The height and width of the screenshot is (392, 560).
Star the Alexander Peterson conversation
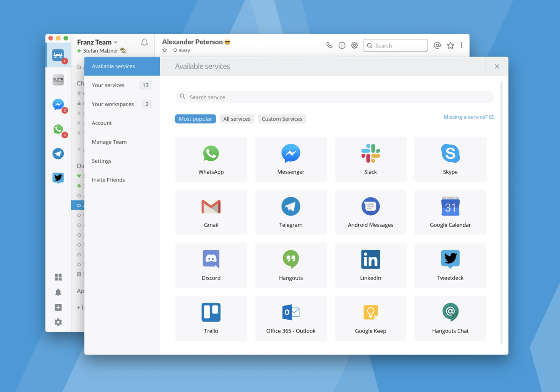click(x=165, y=50)
